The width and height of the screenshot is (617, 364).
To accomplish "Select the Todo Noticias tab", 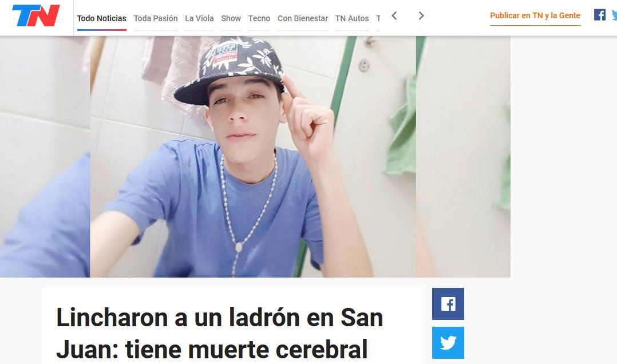I will pos(101,18).
